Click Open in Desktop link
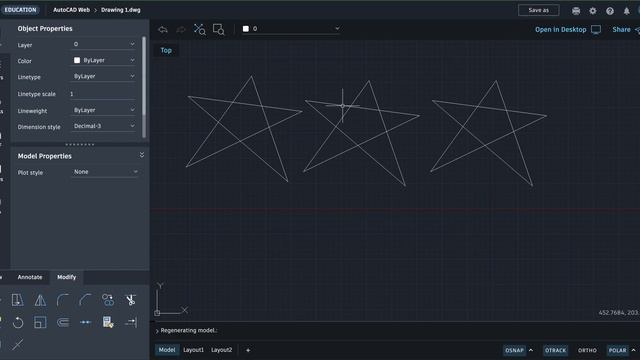Image resolution: width=640 pixels, height=360 pixels. (x=568, y=29)
